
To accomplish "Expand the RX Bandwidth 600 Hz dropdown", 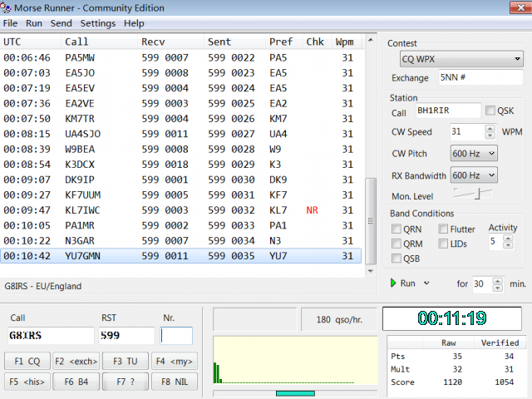I will (x=474, y=175).
